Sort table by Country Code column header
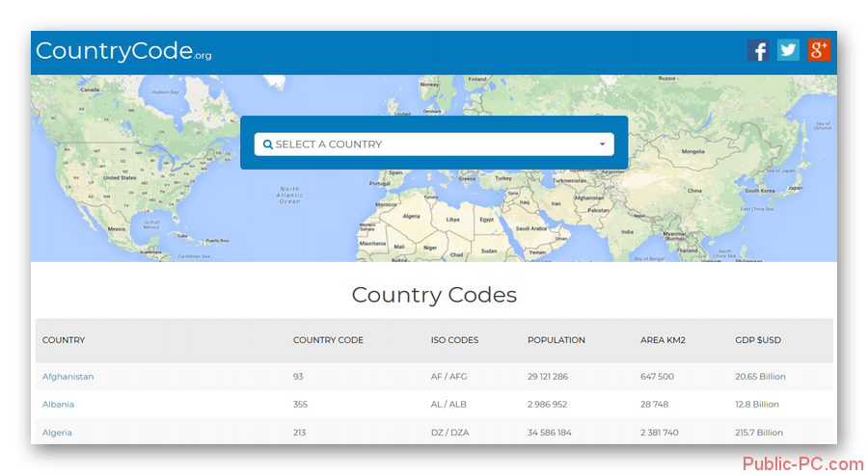Viewport: 868px width, 475px height. (328, 340)
